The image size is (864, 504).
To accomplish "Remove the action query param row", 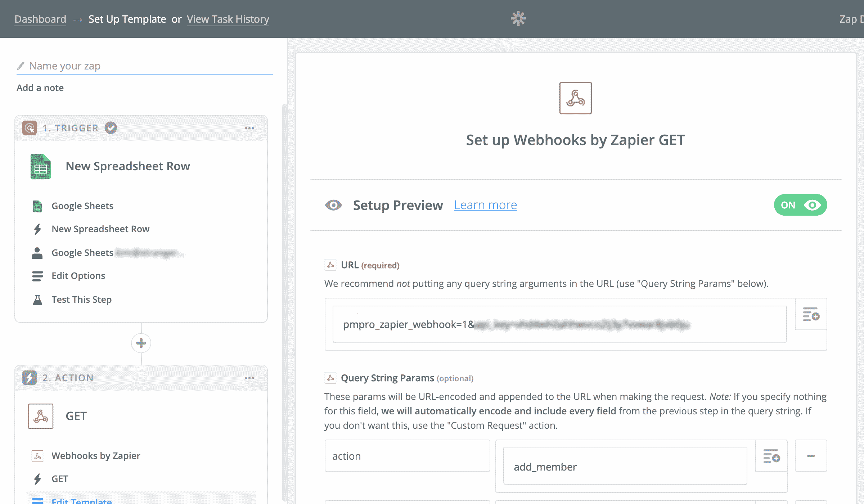I will pyautogui.click(x=811, y=456).
